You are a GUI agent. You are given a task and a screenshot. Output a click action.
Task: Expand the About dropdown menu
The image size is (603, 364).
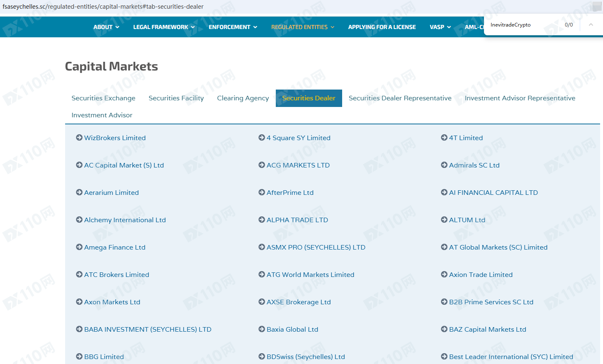click(106, 27)
